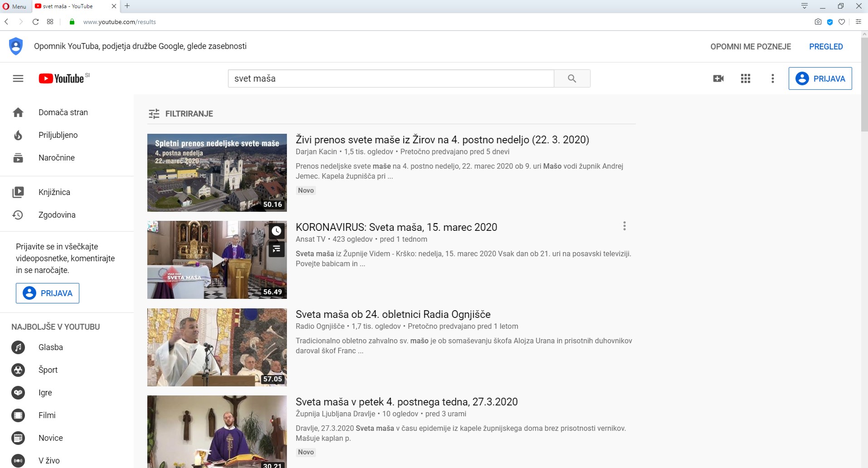The height and width of the screenshot is (468, 868).
Task: Click the create video camera icon
Action: (718, 78)
